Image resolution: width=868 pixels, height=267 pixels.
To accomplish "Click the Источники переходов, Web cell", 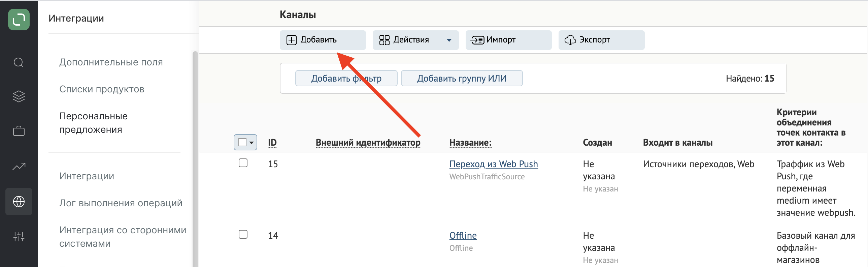I will 699,164.
